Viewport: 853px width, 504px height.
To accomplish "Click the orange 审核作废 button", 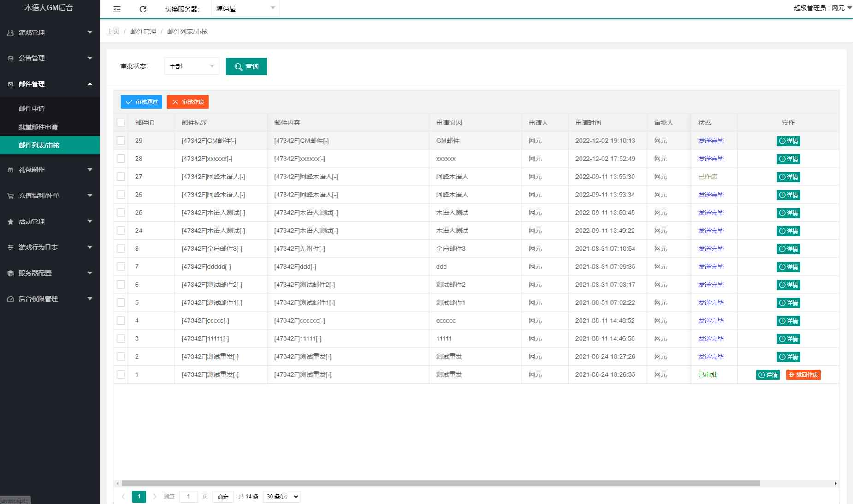I will (188, 102).
